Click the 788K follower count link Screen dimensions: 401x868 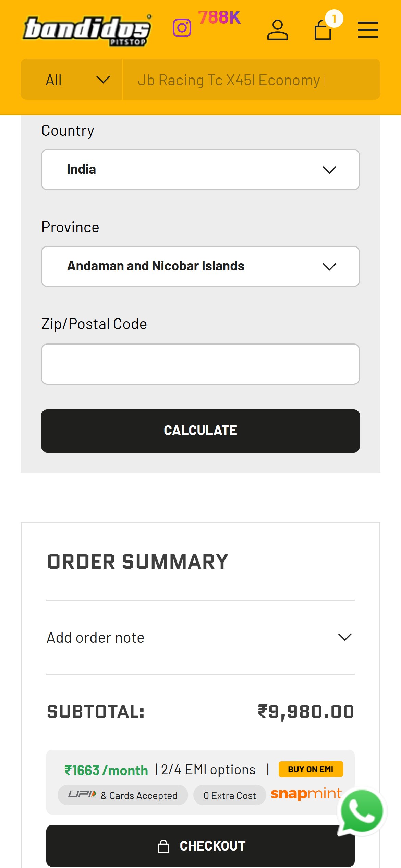tap(219, 18)
